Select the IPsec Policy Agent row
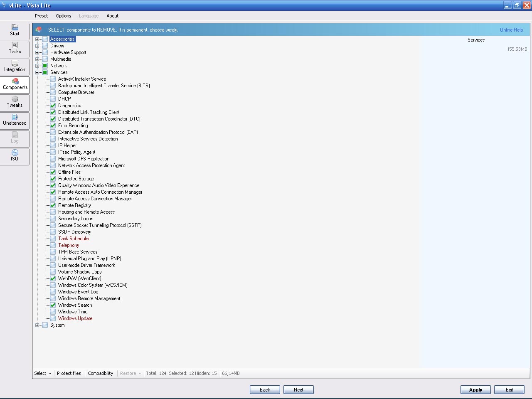The height and width of the screenshot is (399, 532). tap(77, 152)
